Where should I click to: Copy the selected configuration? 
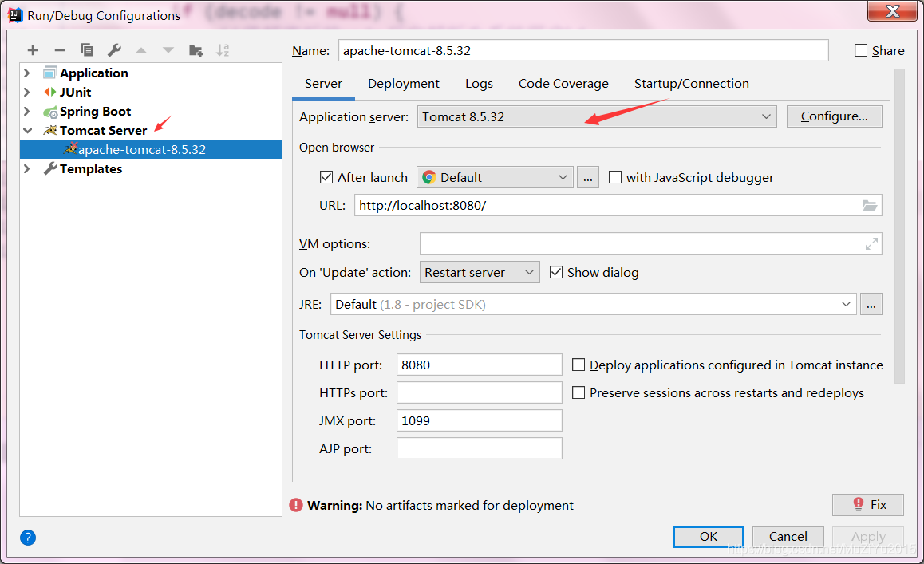click(87, 50)
